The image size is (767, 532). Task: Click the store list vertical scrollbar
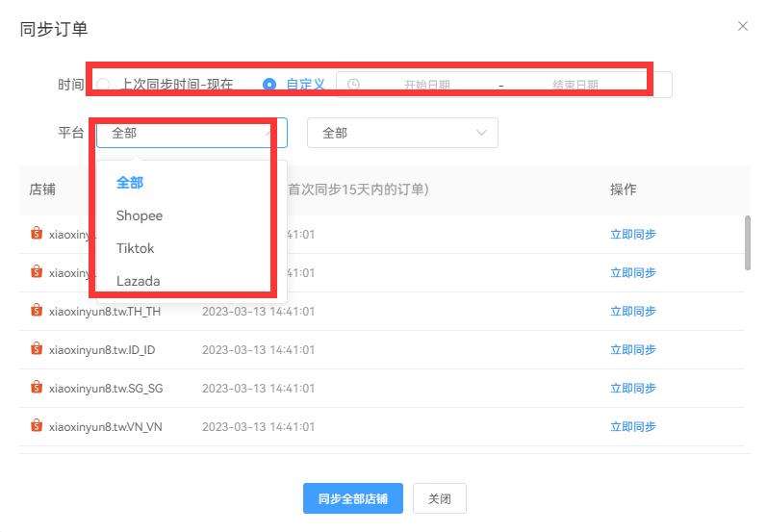tap(747, 242)
